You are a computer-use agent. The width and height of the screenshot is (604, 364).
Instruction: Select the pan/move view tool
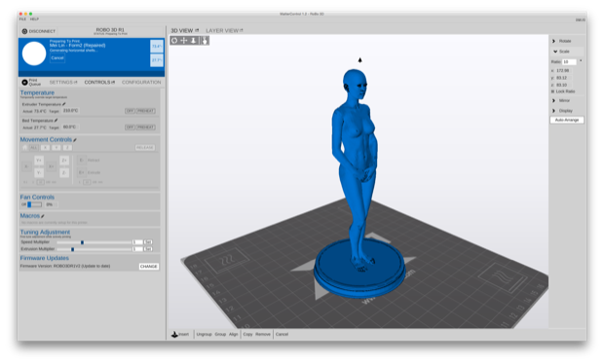184,41
